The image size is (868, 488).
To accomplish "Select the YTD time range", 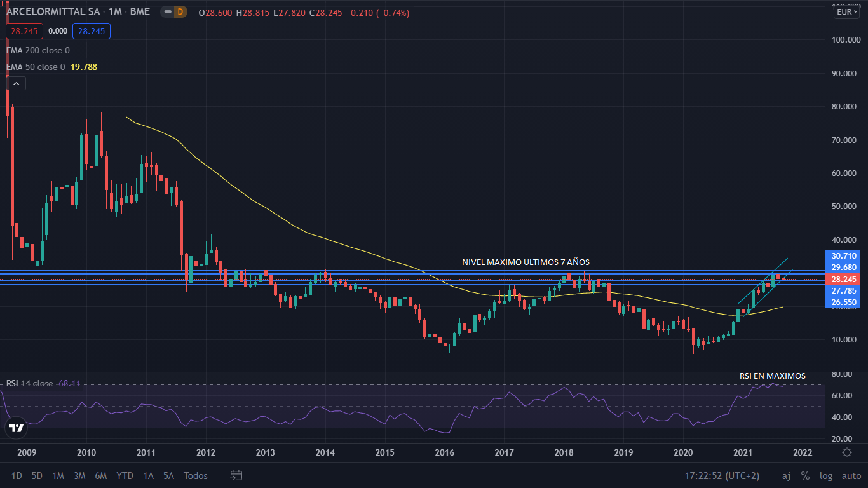I will coord(125,475).
